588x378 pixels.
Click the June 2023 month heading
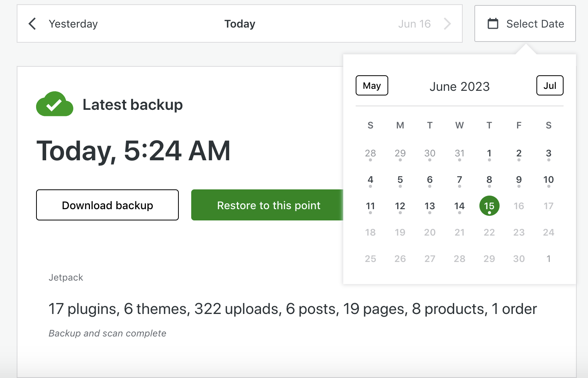pos(460,86)
